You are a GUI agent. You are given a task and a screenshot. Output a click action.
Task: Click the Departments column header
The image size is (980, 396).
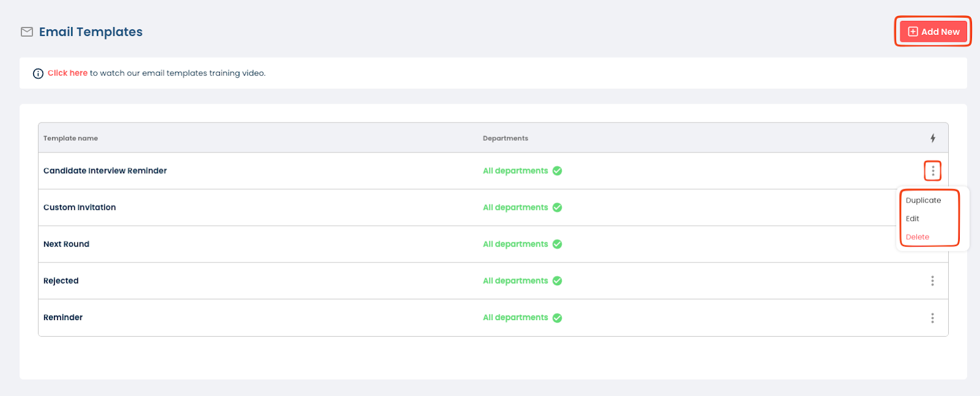[505, 138]
